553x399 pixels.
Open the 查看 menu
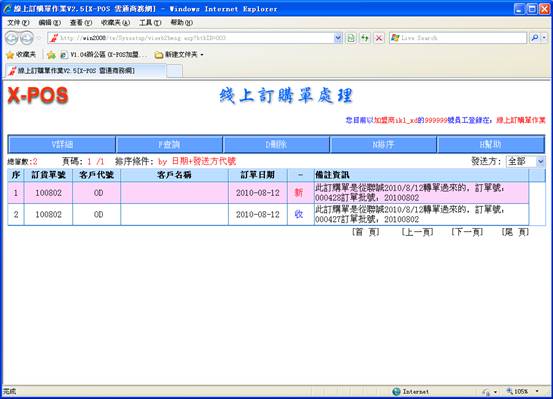(x=81, y=23)
